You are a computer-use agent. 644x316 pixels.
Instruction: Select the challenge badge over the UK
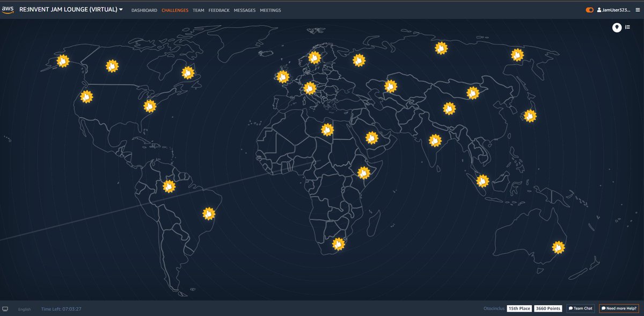(283, 77)
